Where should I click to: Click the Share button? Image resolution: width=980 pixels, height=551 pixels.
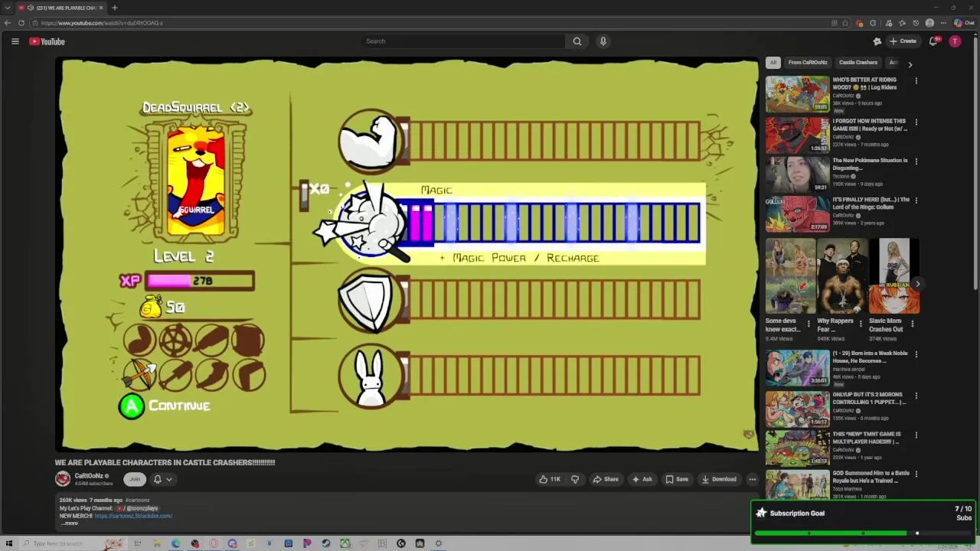click(x=606, y=479)
